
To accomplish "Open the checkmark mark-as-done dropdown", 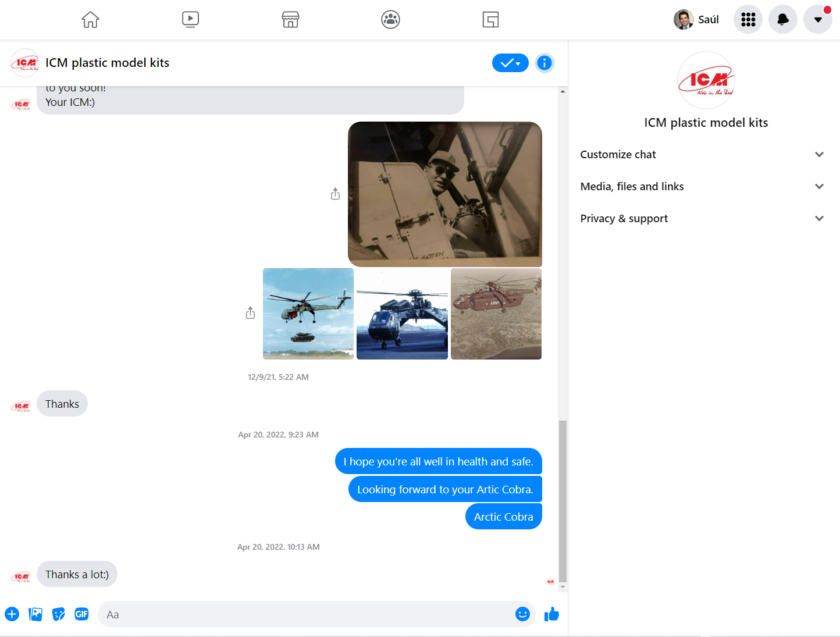I will [510, 63].
